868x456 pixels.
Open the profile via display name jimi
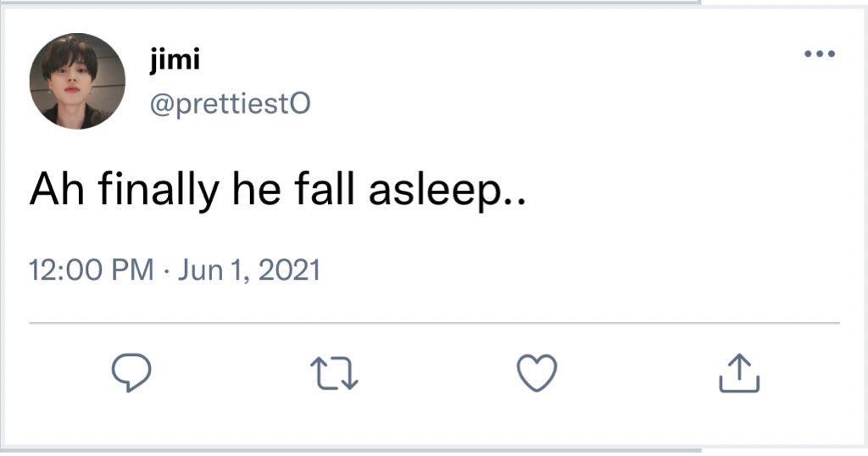[174, 60]
